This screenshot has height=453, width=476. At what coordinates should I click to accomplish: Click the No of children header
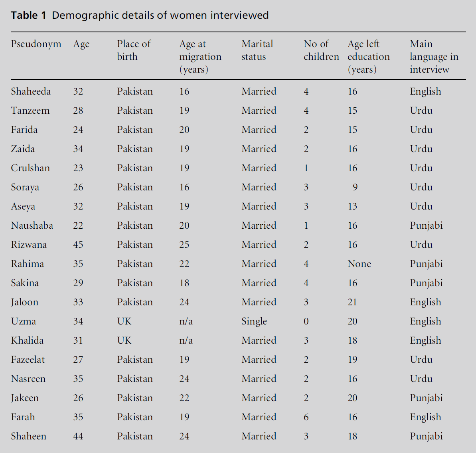point(321,50)
